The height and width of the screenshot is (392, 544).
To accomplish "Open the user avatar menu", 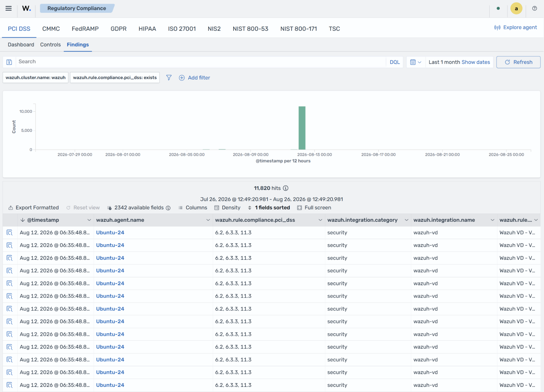I will pos(516,8).
